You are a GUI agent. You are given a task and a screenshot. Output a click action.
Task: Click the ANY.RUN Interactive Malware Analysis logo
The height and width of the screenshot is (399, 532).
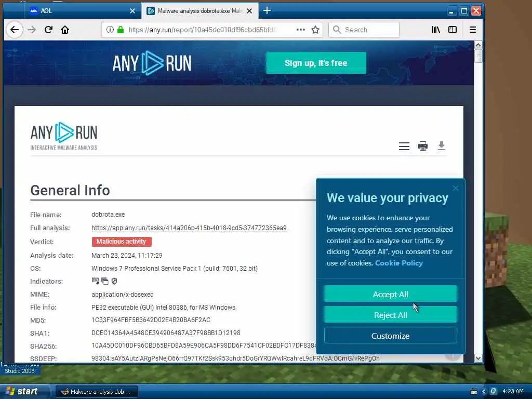click(64, 137)
